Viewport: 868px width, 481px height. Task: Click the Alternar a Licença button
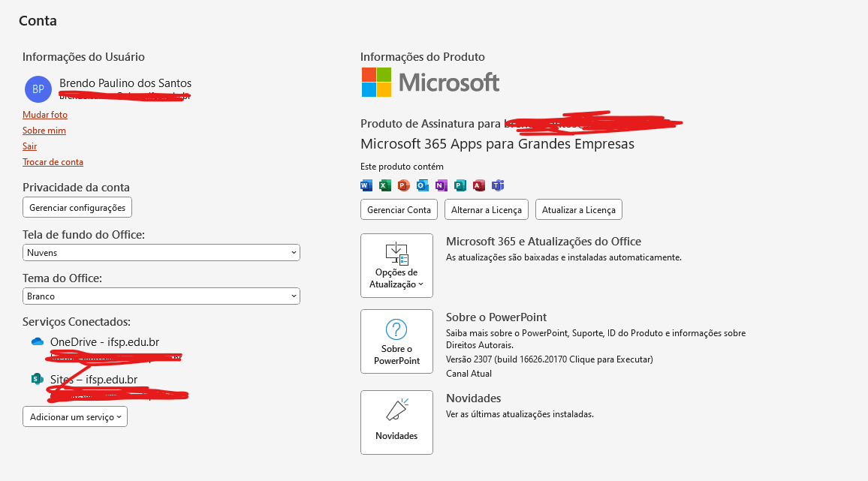pyautogui.click(x=487, y=210)
